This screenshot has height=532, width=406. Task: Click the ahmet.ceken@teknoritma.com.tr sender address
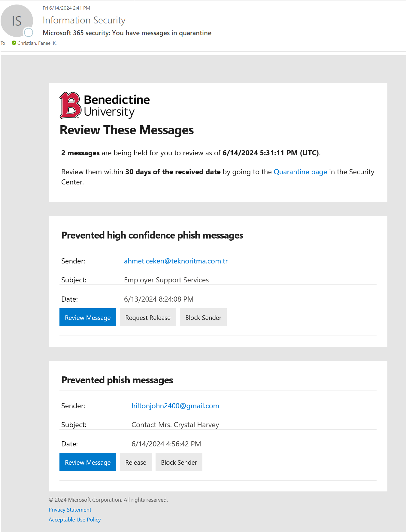(176, 261)
